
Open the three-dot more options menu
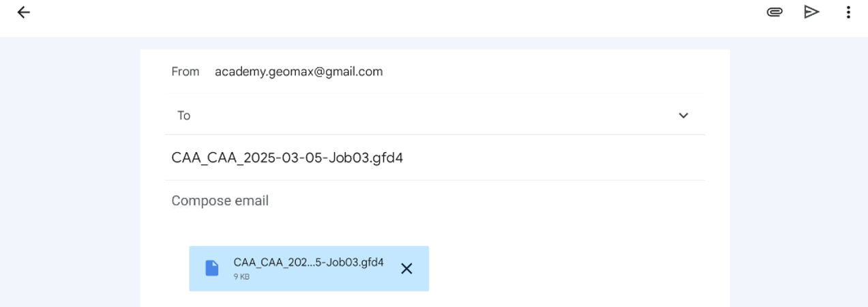point(848,12)
